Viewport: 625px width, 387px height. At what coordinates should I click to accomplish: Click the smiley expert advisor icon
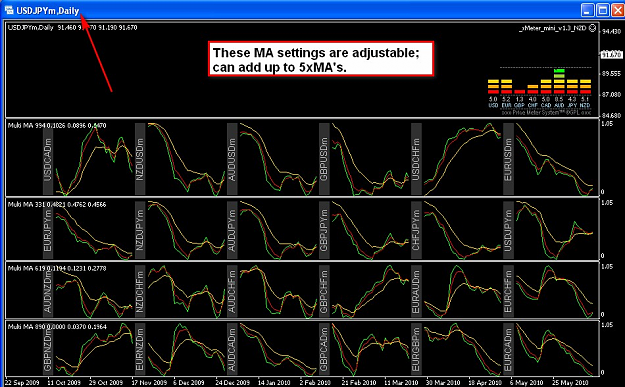pyautogui.click(x=592, y=28)
